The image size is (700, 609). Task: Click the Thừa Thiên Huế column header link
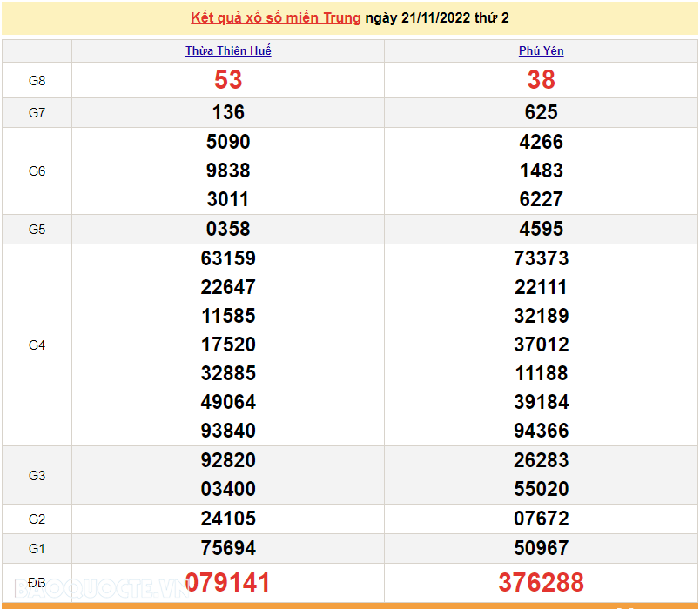pos(227,50)
